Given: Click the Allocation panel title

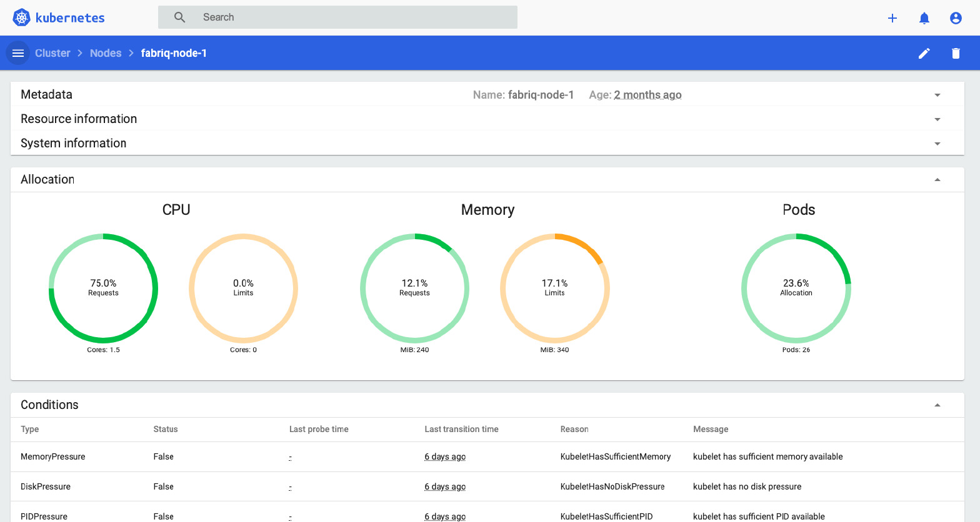Looking at the screenshot, I should 47,179.
